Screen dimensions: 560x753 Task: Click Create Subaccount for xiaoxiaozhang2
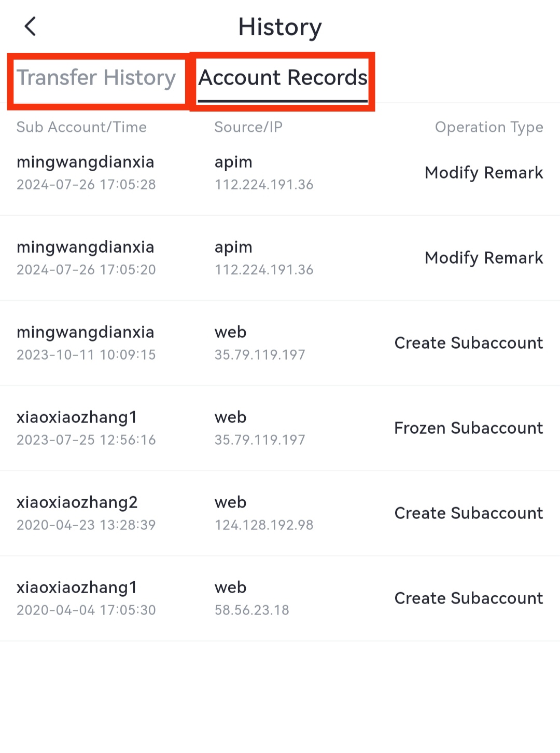click(x=468, y=513)
